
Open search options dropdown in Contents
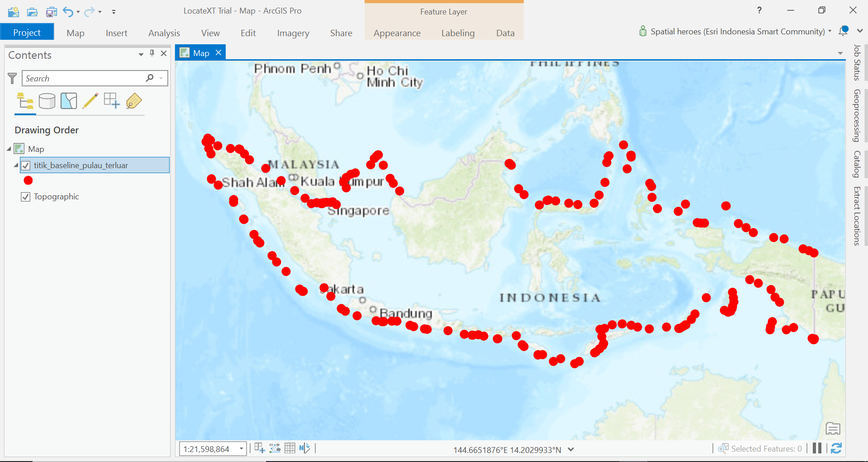[161, 78]
